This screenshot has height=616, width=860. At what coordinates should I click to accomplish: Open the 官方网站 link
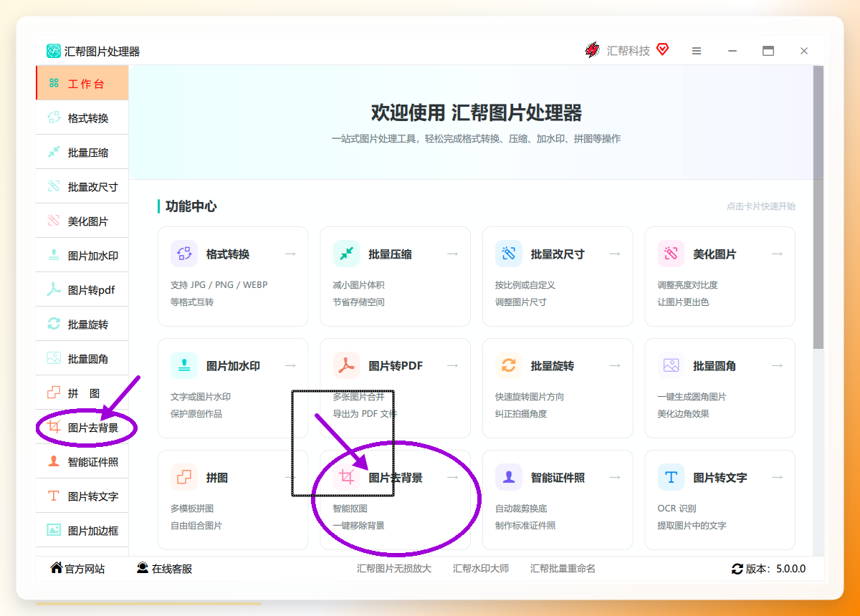(x=77, y=569)
